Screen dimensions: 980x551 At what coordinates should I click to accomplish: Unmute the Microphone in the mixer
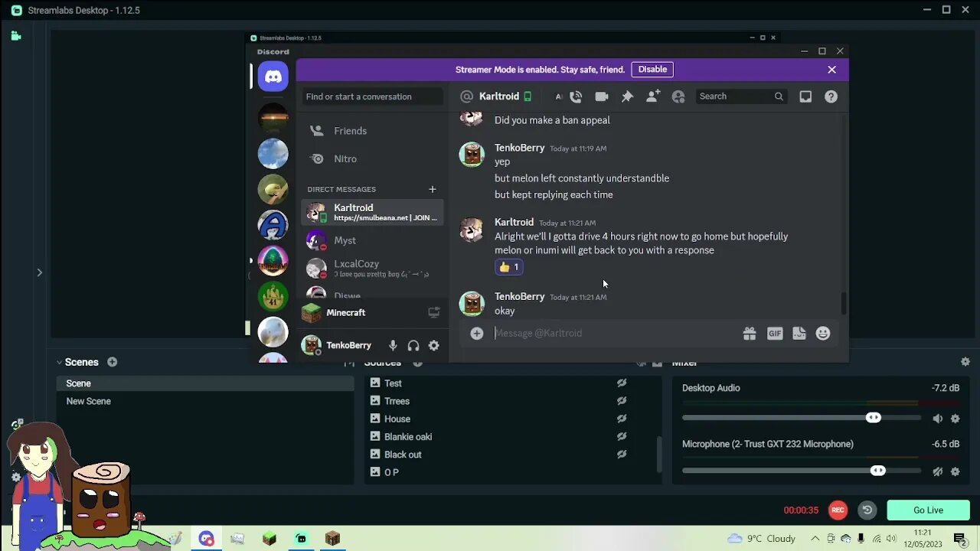click(x=938, y=471)
